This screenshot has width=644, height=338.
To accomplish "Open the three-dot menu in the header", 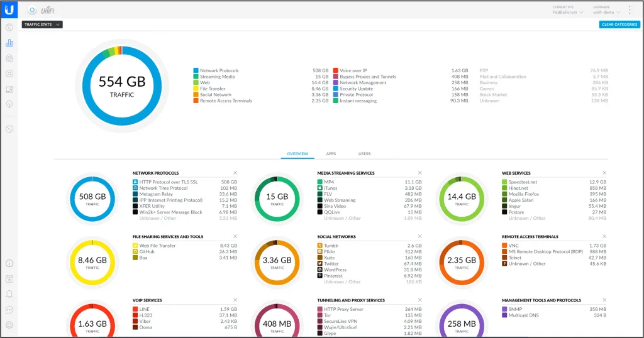I will coord(630,10).
